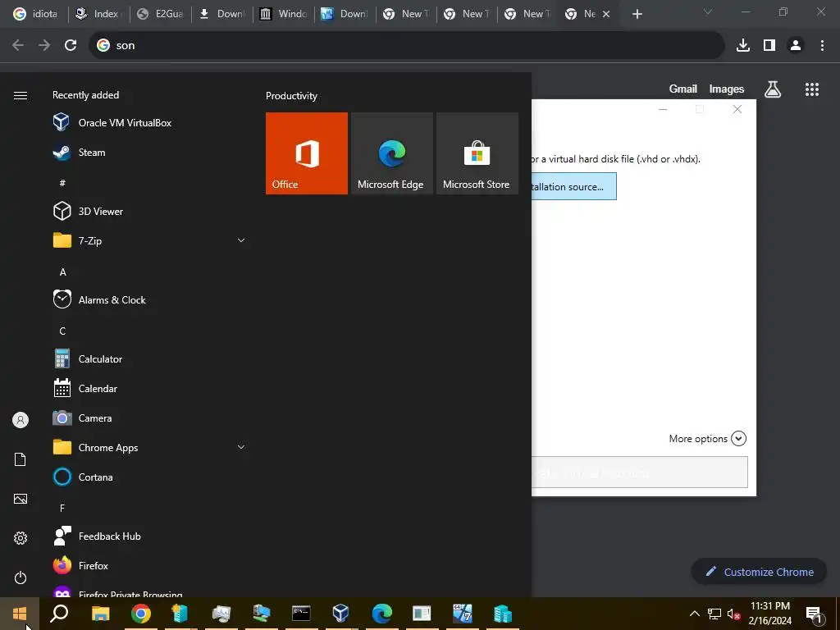Click the # section header
840x630 pixels.
(62, 183)
